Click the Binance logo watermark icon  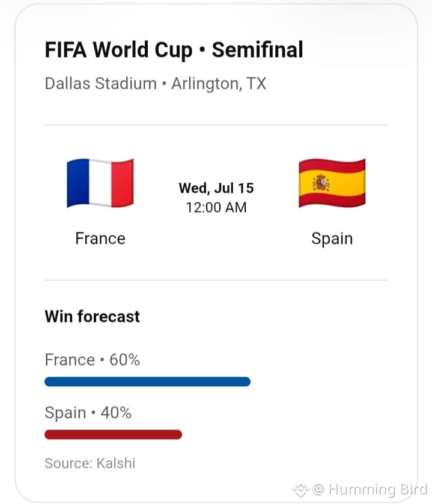(x=300, y=489)
